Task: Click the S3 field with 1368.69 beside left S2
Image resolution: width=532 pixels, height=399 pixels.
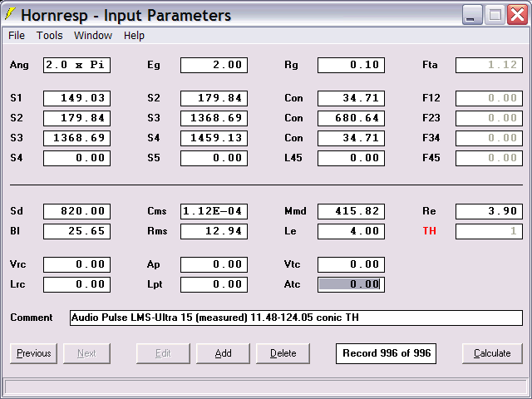Action: click(x=214, y=118)
